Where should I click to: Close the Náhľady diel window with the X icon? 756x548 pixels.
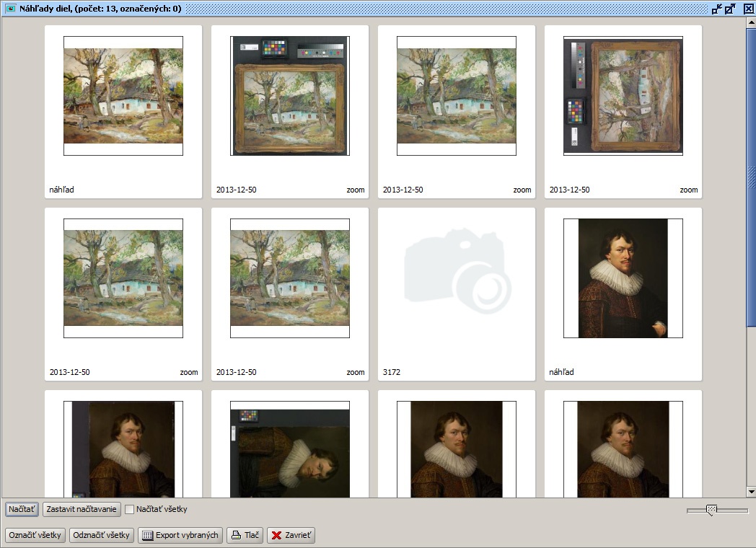click(x=750, y=9)
